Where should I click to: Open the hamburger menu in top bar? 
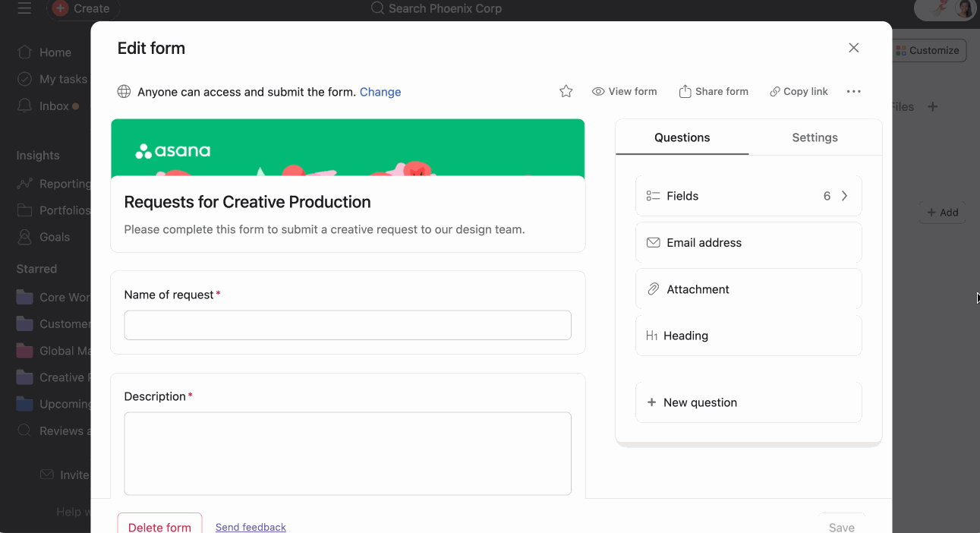pos(25,10)
